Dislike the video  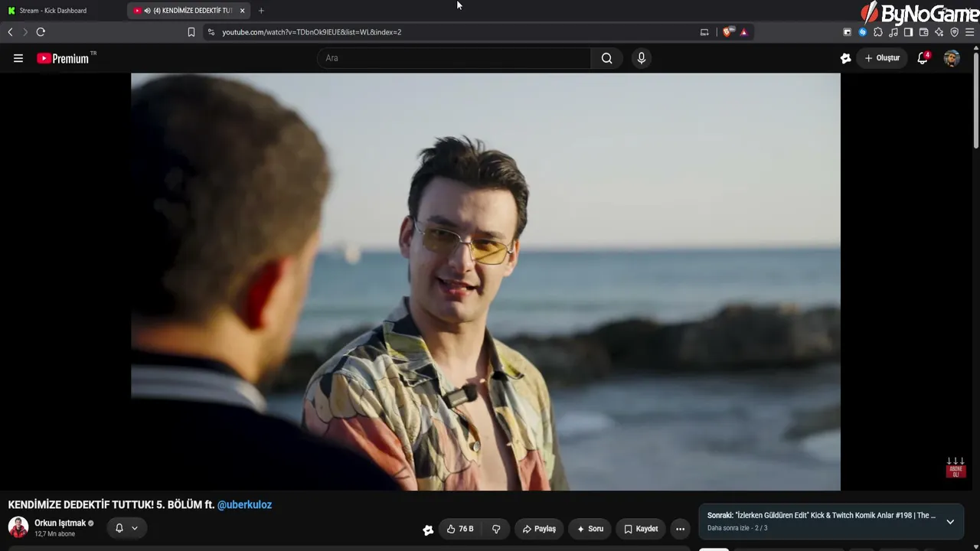tap(496, 529)
